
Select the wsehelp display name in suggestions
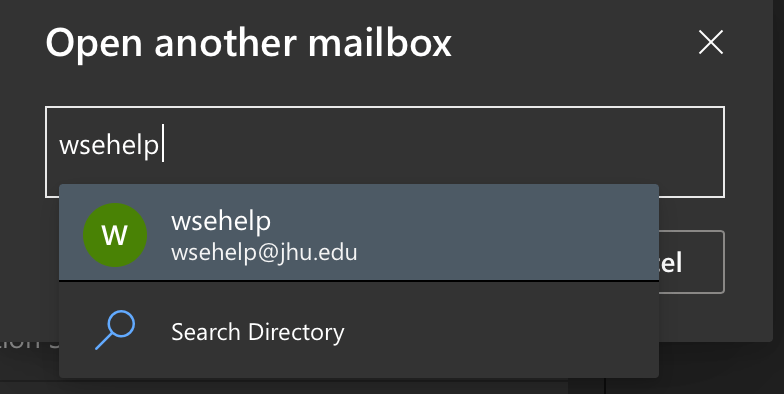tap(221, 221)
